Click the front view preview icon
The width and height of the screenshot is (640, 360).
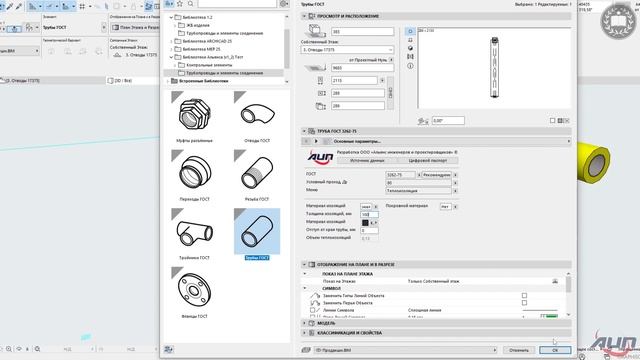pos(410,40)
